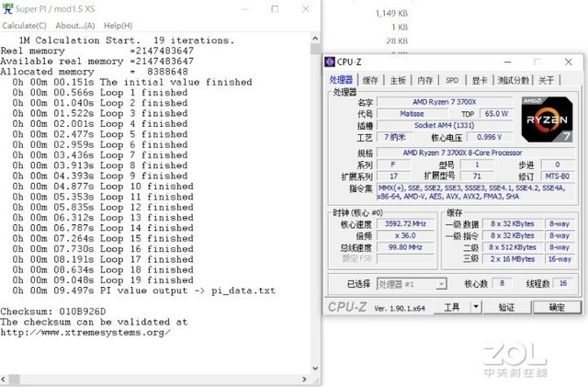The image size is (588, 387).
Task: Click the Super PI horizontal scroll left arrow
Action: tap(4, 379)
